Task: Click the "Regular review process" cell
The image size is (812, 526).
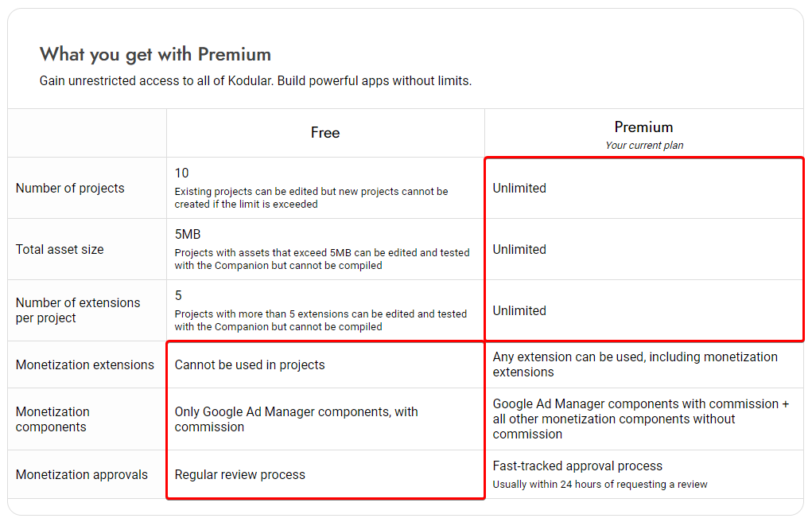Action: click(240, 475)
